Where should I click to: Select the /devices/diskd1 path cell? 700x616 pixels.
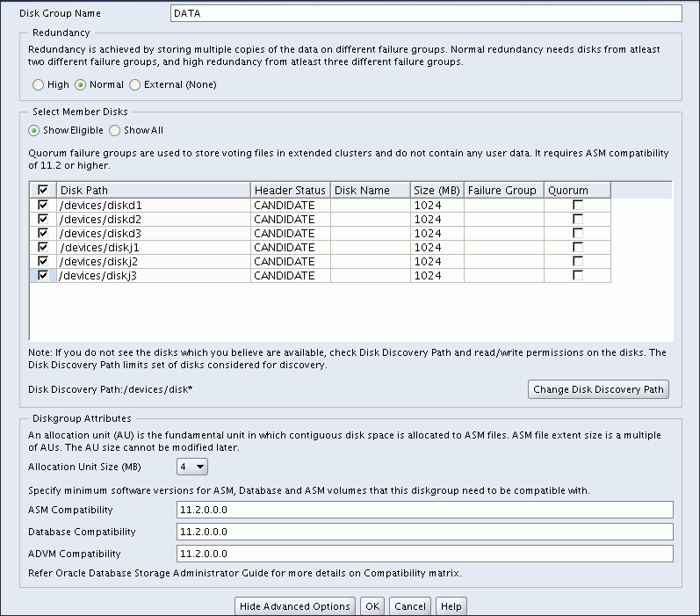click(154, 205)
